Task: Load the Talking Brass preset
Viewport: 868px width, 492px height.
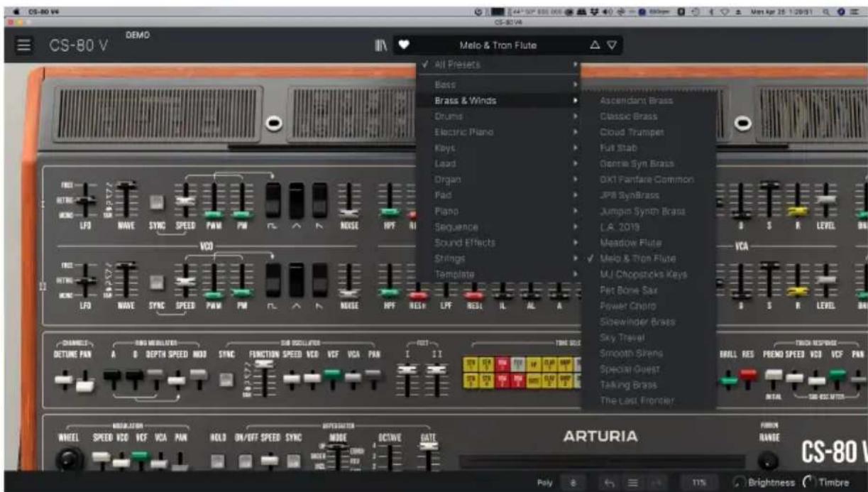Action: click(x=649, y=385)
